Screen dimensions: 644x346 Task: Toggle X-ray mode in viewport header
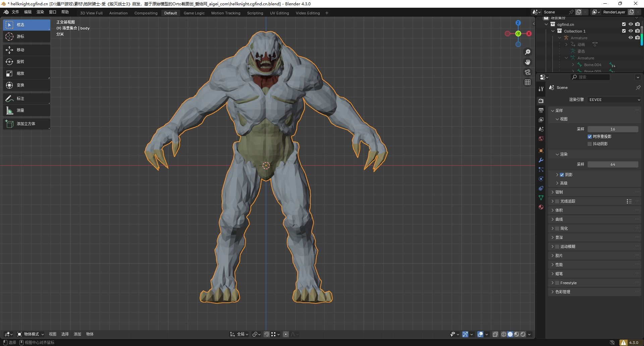495,334
